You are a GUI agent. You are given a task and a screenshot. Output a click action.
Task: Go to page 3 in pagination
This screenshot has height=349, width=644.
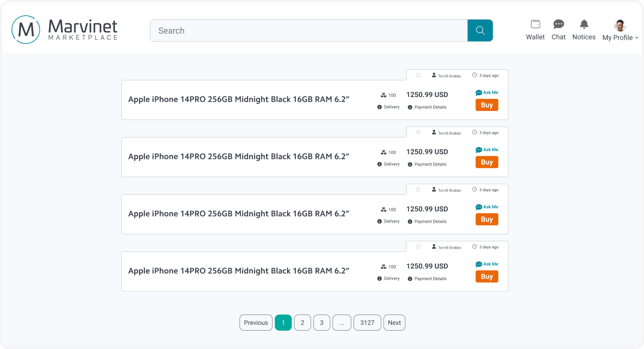pyautogui.click(x=322, y=323)
